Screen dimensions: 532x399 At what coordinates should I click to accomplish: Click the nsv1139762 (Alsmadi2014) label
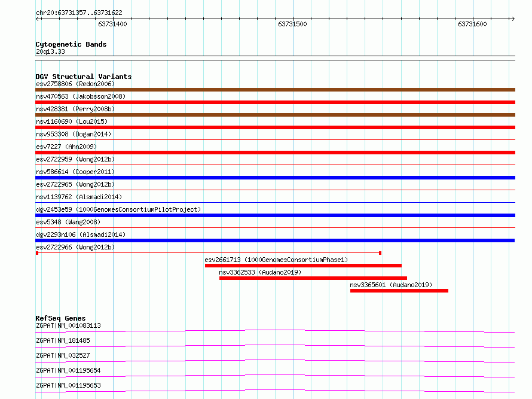pyautogui.click(x=79, y=197)
